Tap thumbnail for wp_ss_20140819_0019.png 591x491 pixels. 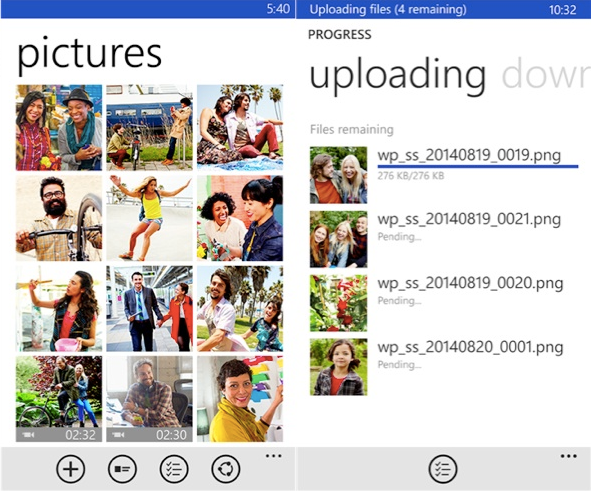click(x=338, y=175)
